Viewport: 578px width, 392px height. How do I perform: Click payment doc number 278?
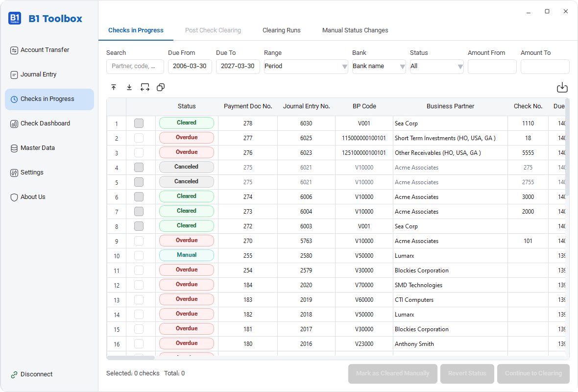248,123
